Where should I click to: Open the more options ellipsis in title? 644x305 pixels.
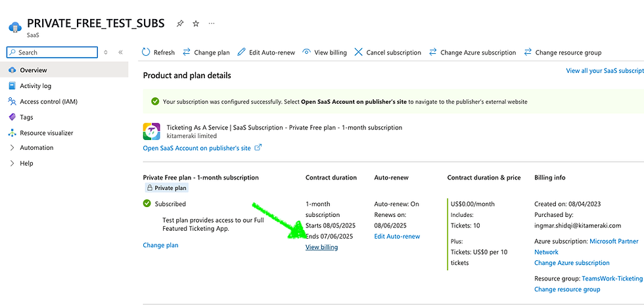click(x=212, y=24)
